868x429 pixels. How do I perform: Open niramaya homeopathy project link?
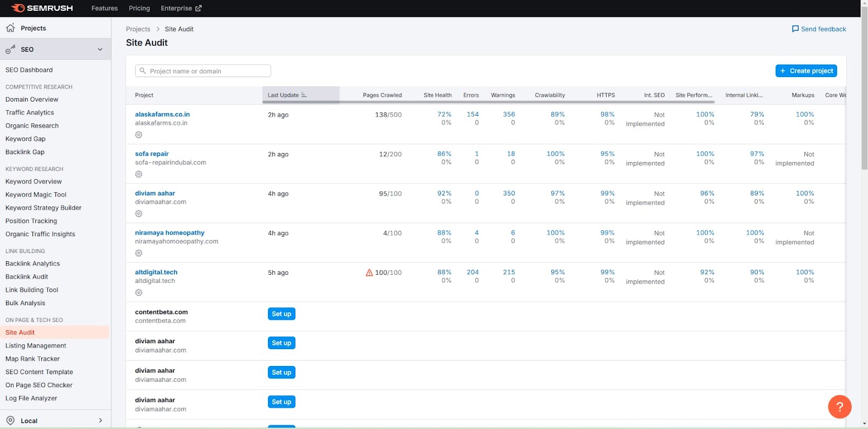[170, 233]
